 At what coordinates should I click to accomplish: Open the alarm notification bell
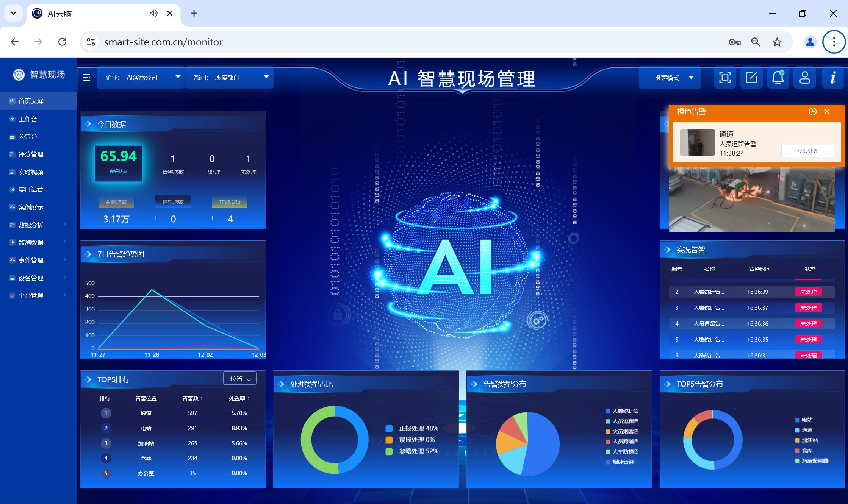pyautogui.click(x=778, y=78)
